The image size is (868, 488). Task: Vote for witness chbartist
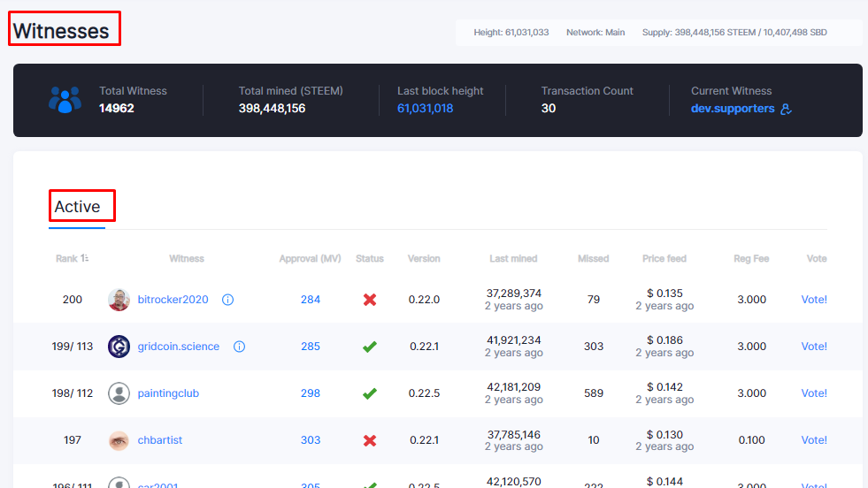(814, 440)
